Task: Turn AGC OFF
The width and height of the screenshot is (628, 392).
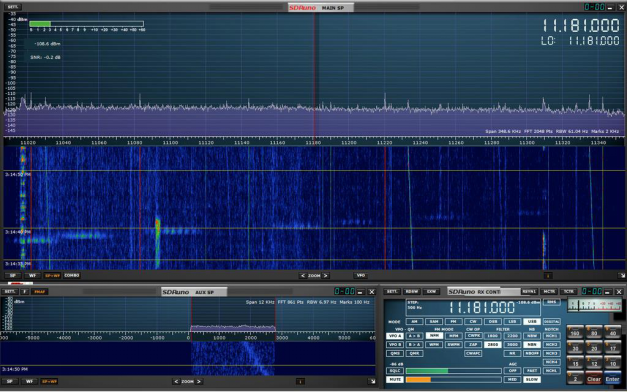Action: pyautogui.click(x=512, y=371)
